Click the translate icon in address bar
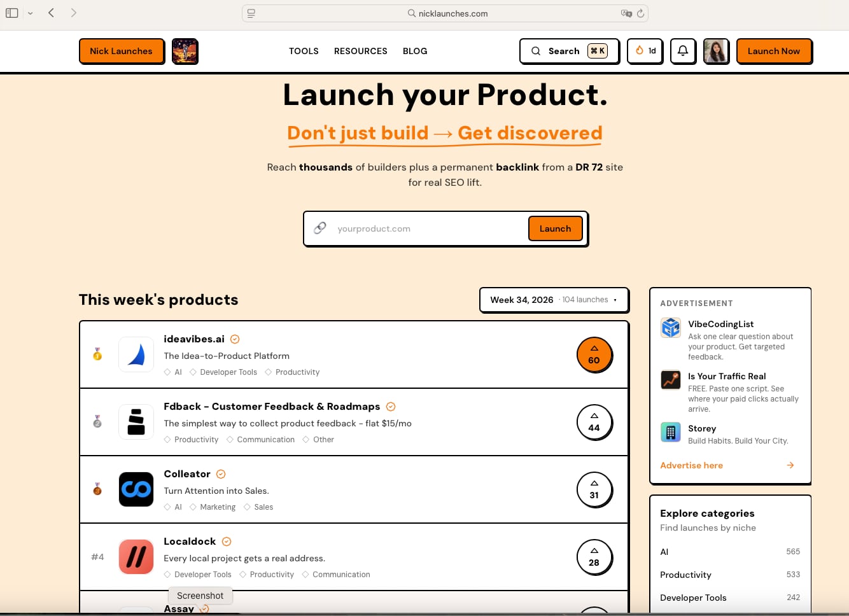Image resolution: width=849 pixels, height=616 pixels. [x=626, y=13]
